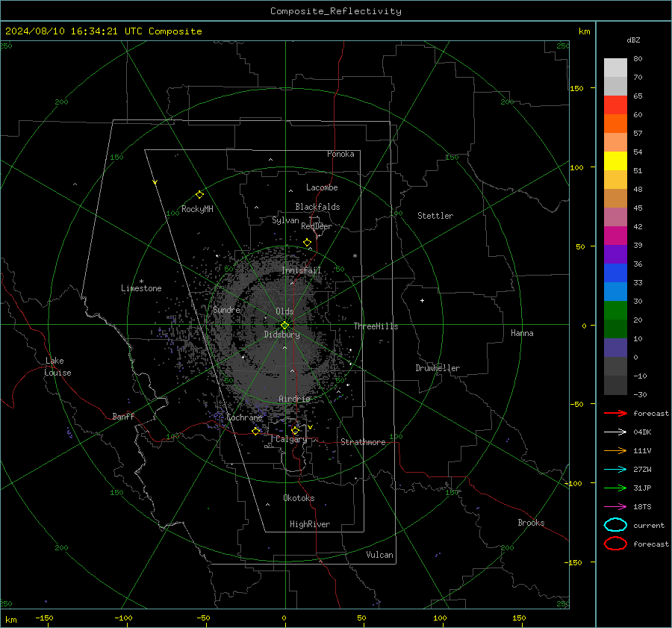The image size is (672, 628).
Task: Click the Banff city label
Action: tap(123, 416)
